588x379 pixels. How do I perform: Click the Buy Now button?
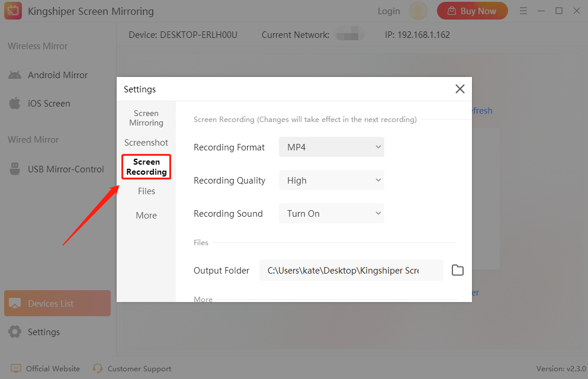[x=472, y=11]
